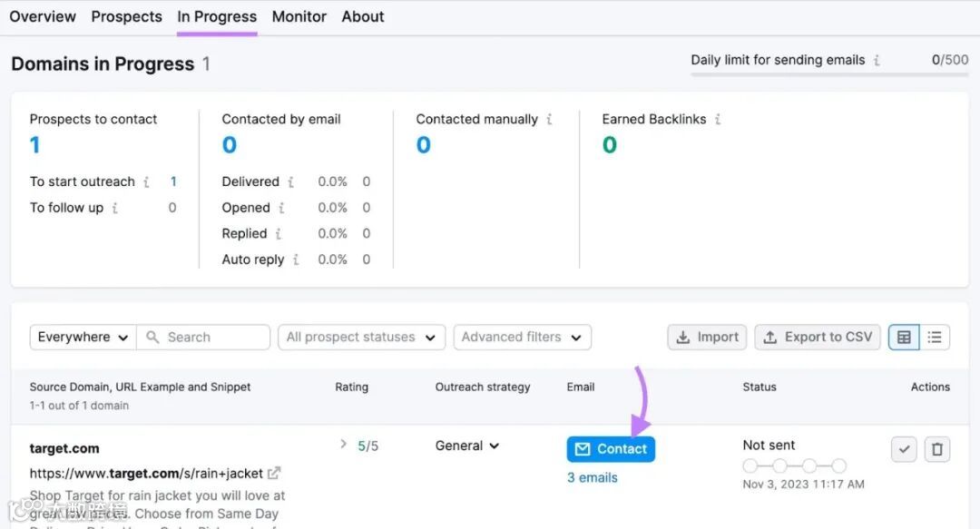The width and height of the screenshot is (980, 529).
Task: Switch to table grid view
Action: click(x=904, y=338)
